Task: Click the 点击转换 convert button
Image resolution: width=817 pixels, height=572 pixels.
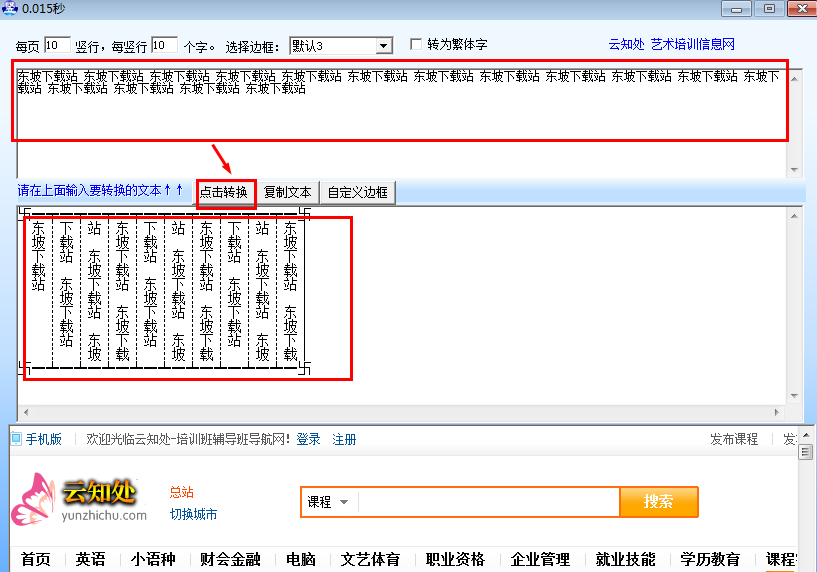Action: pyautogui.click(x=226, y=192)
